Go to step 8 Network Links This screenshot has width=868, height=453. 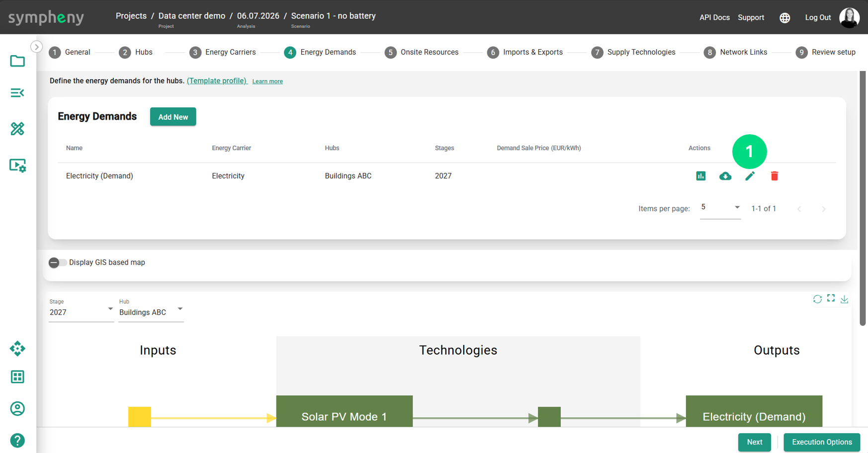tap(736, 52)
